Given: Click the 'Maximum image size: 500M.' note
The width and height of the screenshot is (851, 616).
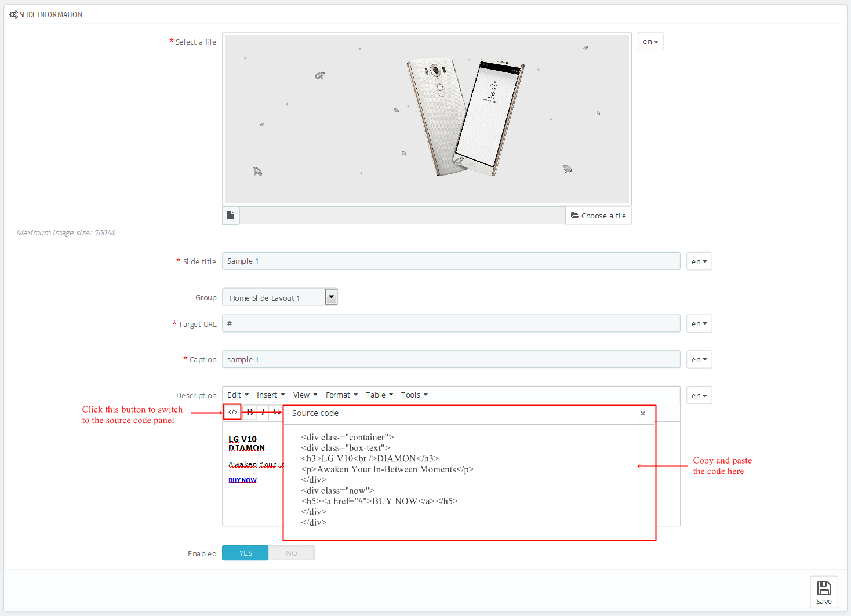Looking at the screenshot, I should click(x=66, y=233).
